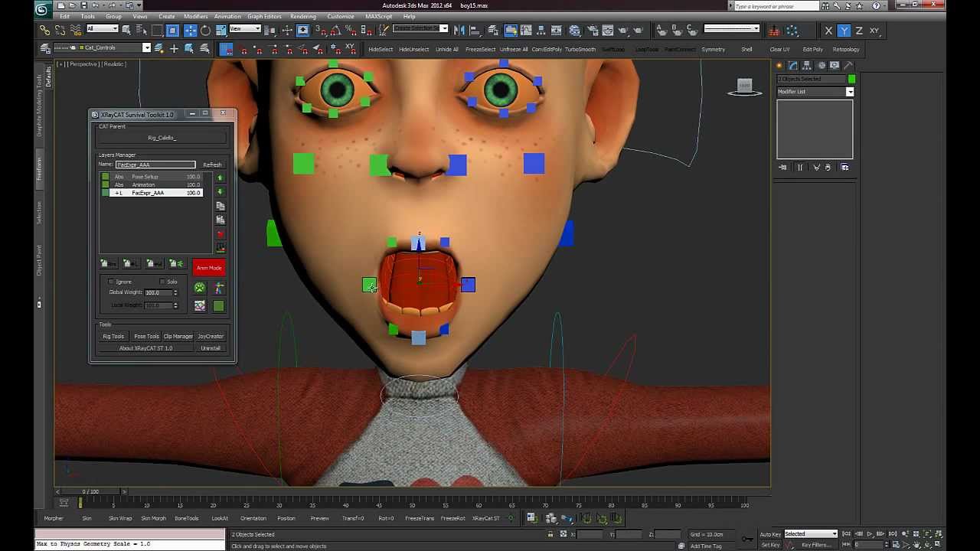Click the TurboSmooth toolbar button
Screen dimensions: 980x551
580,50
